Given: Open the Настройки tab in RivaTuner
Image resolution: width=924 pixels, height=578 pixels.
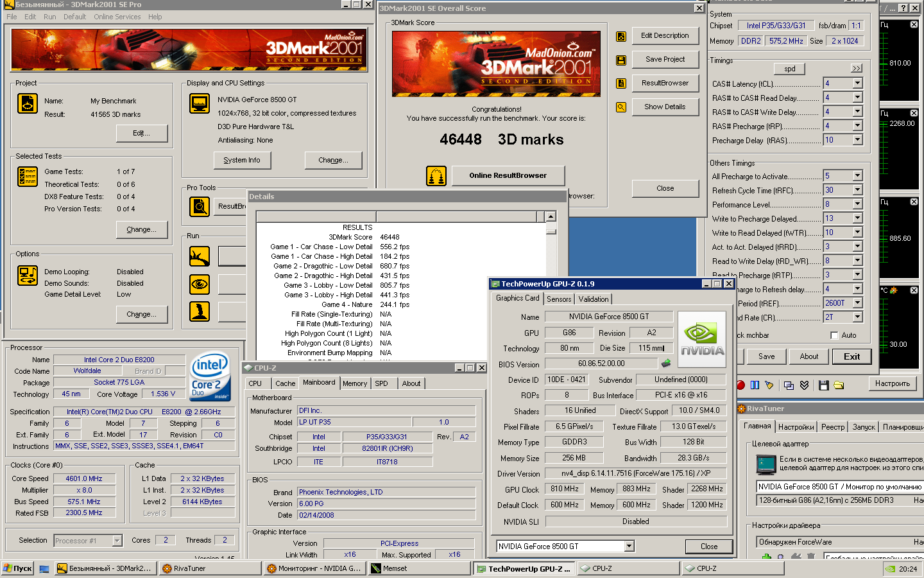Looking at the screenshot, I should pos(796,427).
